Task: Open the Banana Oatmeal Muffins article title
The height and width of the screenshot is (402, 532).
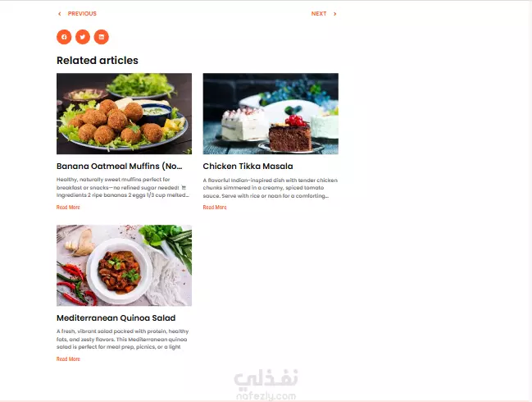Action: click(120, 166)
